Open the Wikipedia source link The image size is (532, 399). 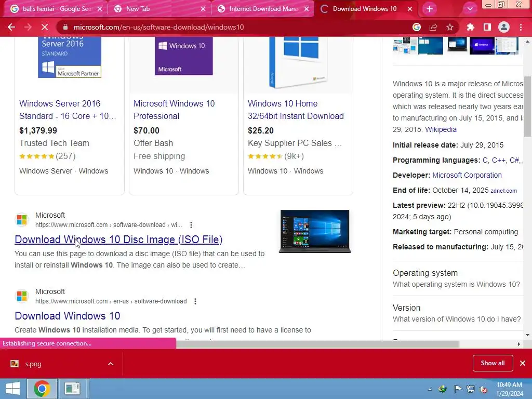441,129
